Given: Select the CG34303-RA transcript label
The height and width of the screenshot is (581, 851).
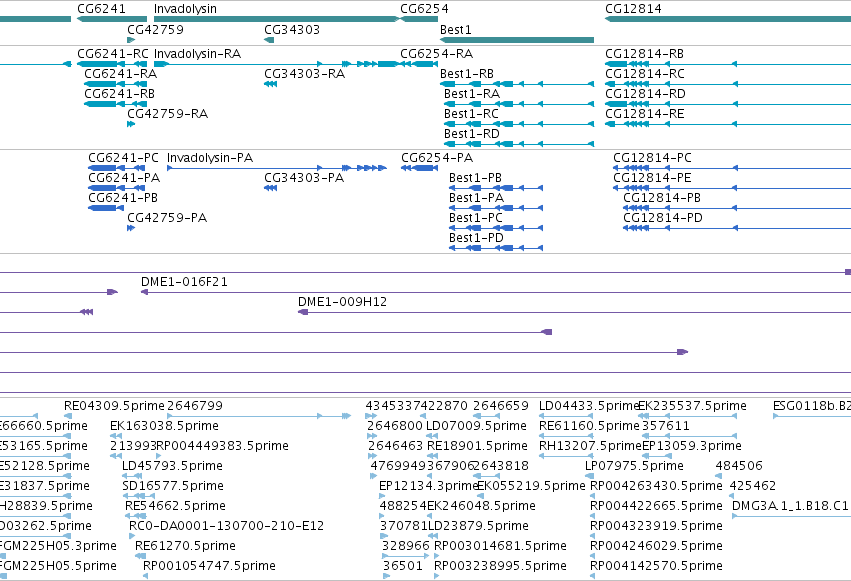Looking at the screenshot, I should pyautogui.click(x=304, y=73).
